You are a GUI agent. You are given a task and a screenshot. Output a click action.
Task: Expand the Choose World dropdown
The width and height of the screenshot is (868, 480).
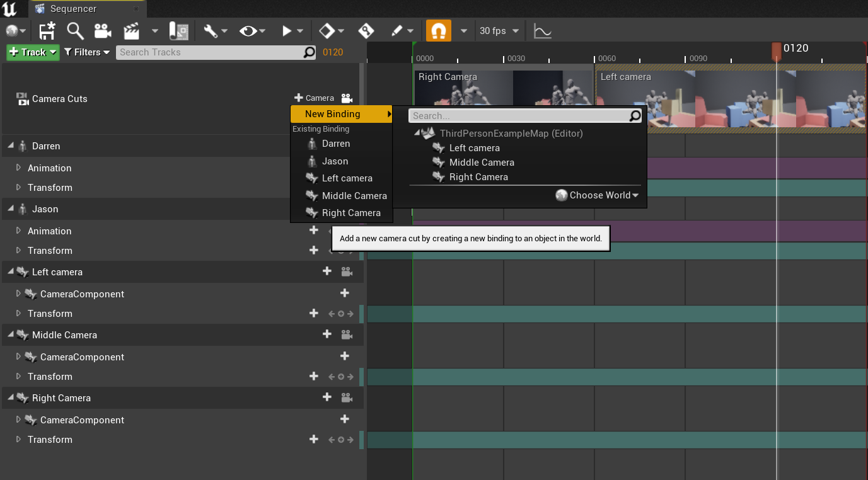597,195
